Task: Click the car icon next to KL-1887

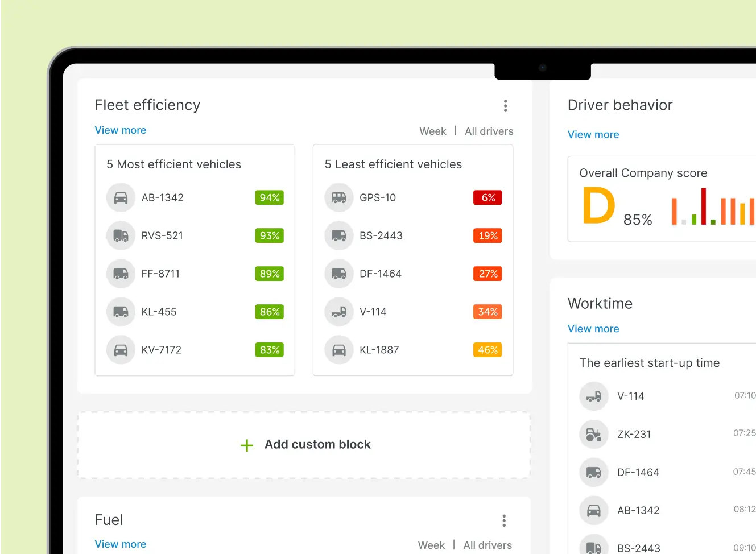Action: coord(339,350)
